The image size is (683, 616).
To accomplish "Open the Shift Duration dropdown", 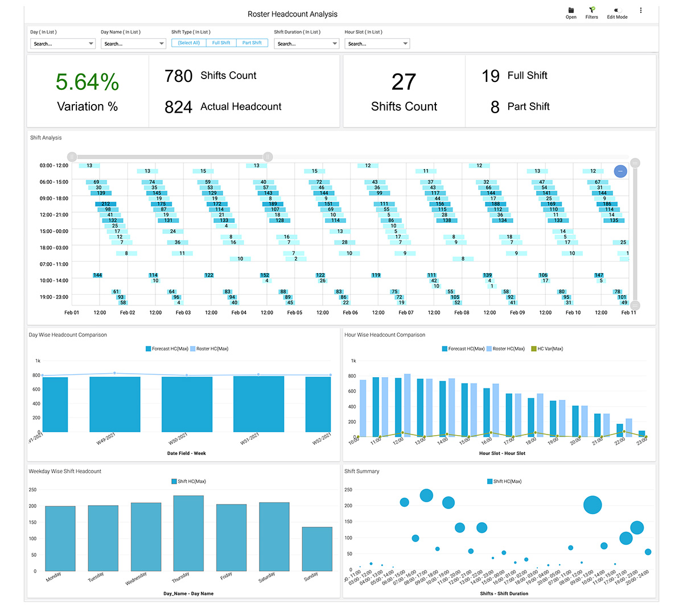I will tap(306, 44).
